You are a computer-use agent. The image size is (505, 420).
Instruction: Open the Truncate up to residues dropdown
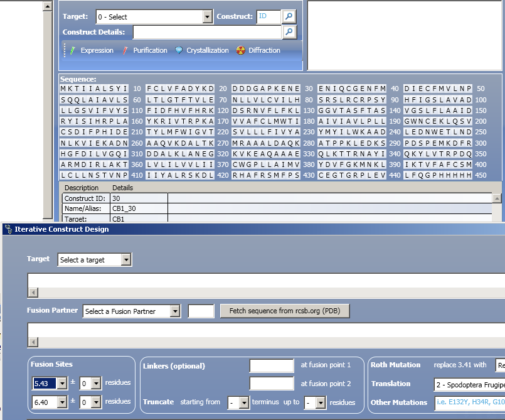click(315, 402)
